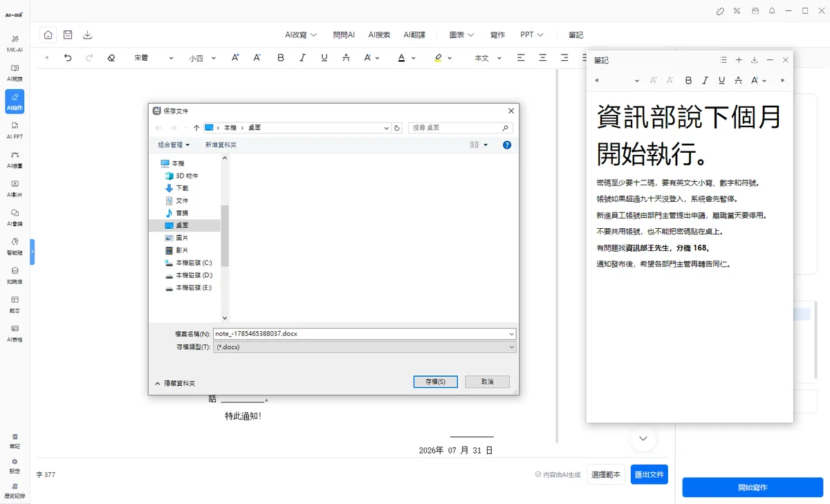
Task: Align text left in main editor
Action: point(521,58)
